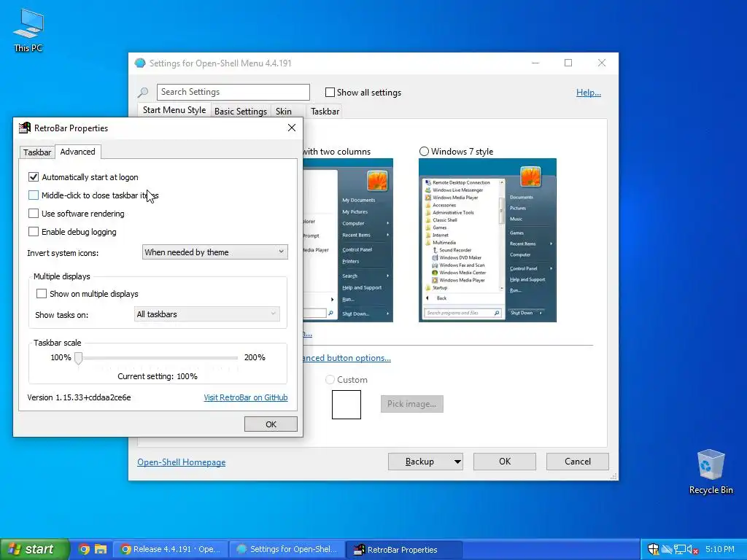
Task: Click the muted volume tray icon
Action: (x=692, y=550)
